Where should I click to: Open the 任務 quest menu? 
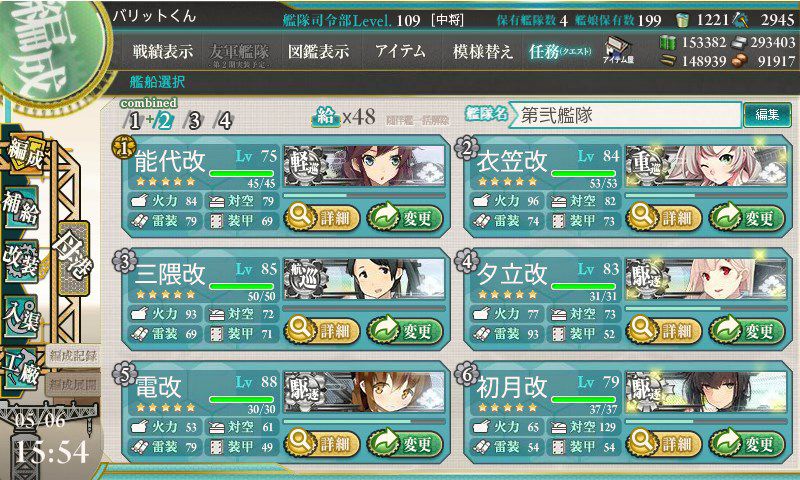[560, 51]
